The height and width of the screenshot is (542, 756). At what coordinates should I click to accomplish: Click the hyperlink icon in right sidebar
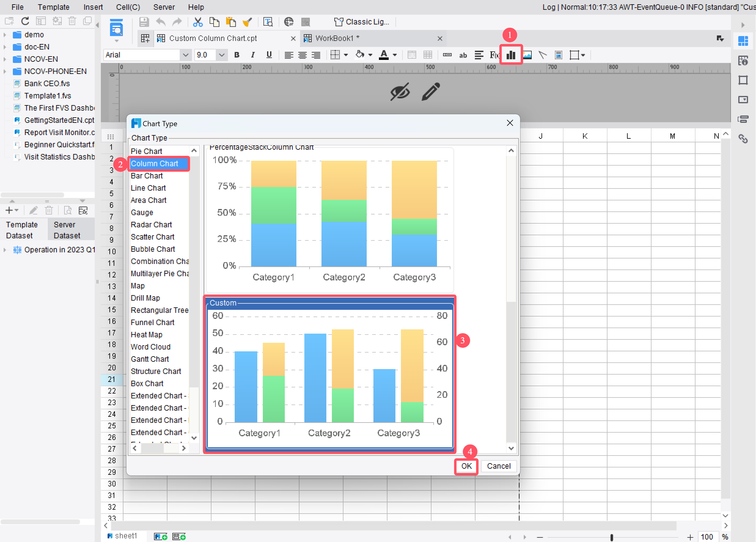743,138
